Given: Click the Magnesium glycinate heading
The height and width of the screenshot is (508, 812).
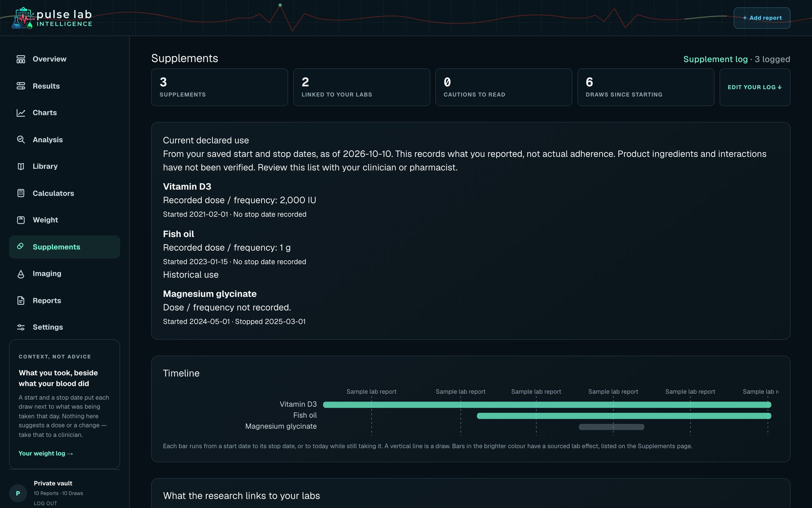Looking at the screenshot, I should coord(210,294).
